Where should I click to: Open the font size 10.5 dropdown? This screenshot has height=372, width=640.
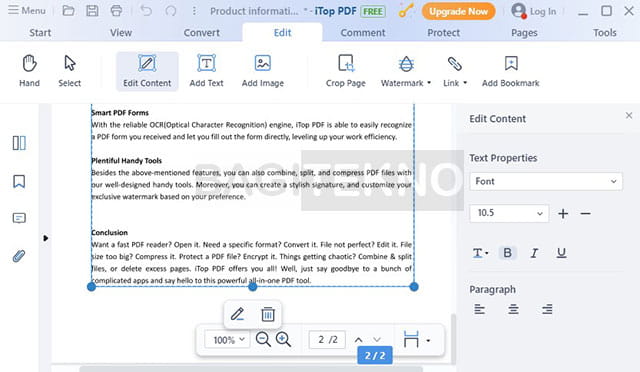[x=509, y=213]
